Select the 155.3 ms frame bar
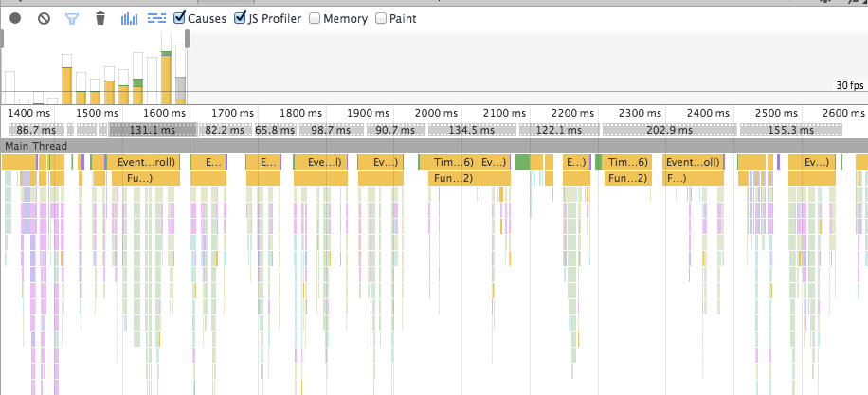The height and width of the screenshot is (395, 868). 791,130
